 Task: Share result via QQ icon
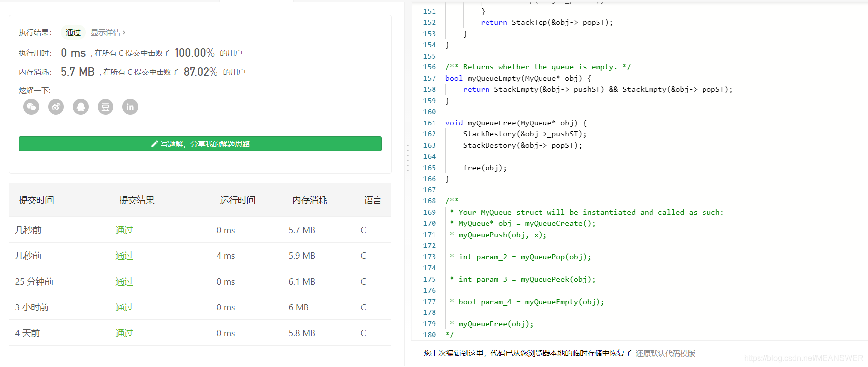(81, 107)
